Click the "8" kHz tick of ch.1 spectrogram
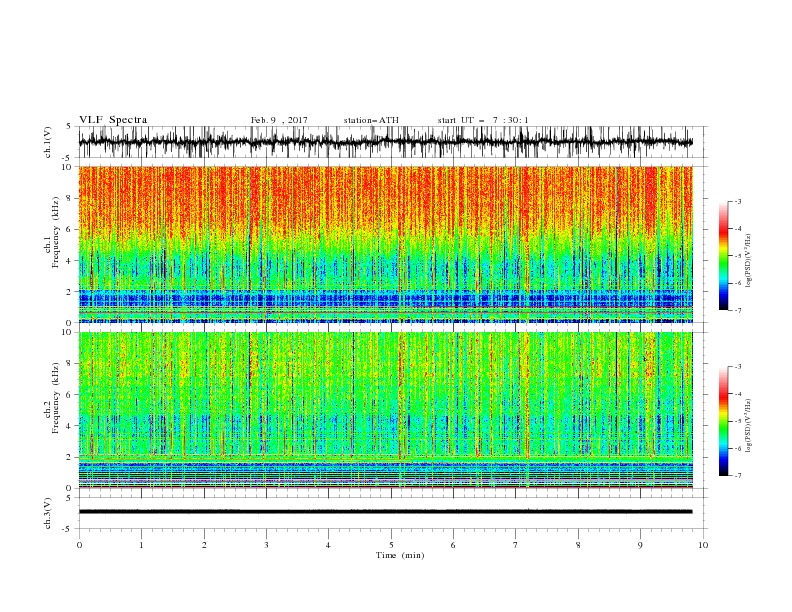This screenshot has width=792, height=612. 69,198
